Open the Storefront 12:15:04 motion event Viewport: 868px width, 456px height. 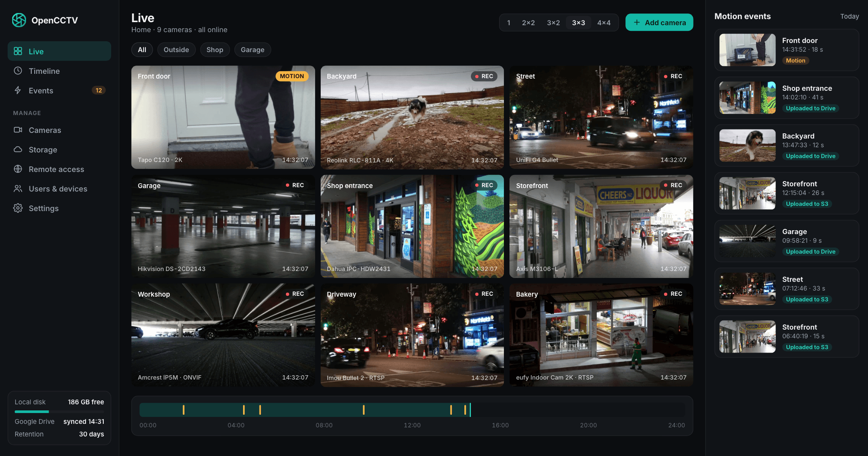coord(787,193)
